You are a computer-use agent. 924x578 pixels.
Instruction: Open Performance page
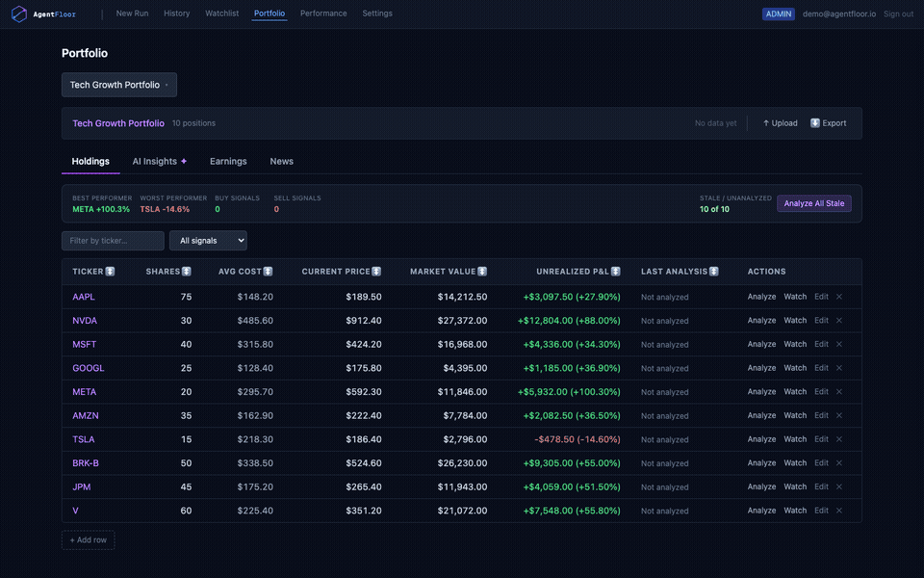323,13
